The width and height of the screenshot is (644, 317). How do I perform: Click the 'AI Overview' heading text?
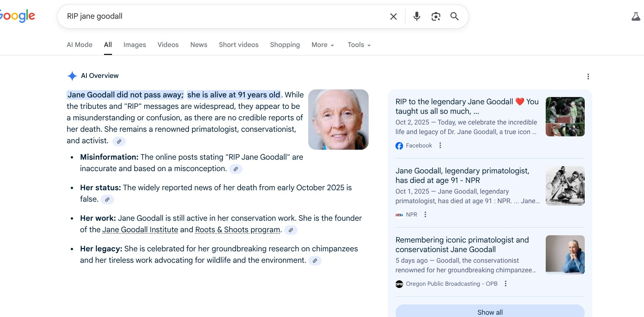pos(100,76)
